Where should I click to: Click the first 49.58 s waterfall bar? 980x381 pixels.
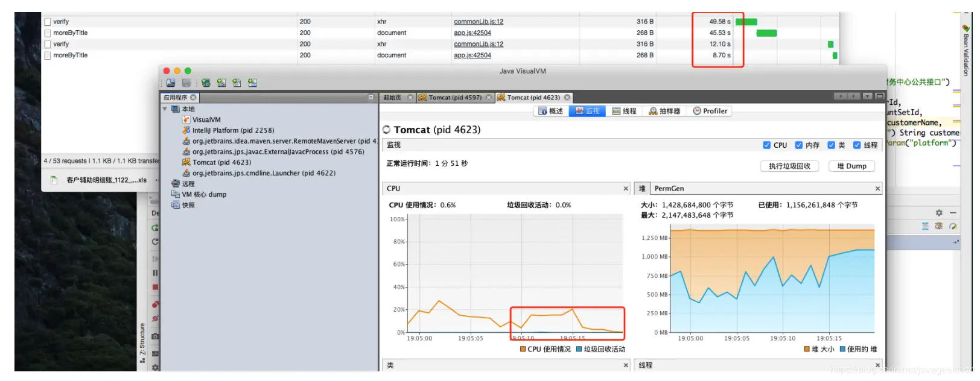(x=746, y=22)
